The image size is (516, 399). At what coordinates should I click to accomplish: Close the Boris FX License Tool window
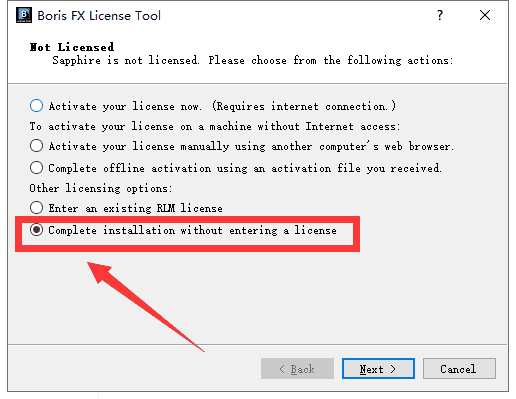pos(485,15)
